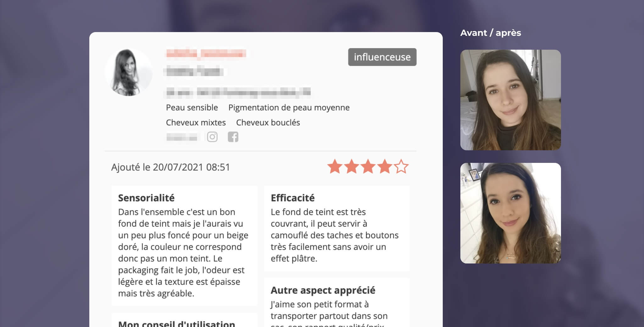The width and height of the screenshot is (644, 327).
Task: Click the reviewer's round profile avatar
Action: coord(129,72)
